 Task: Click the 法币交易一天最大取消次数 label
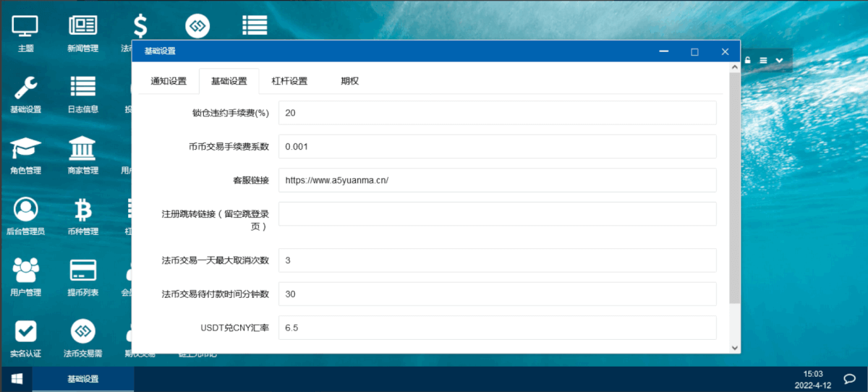pyautogui.click(x=216, y=260)
